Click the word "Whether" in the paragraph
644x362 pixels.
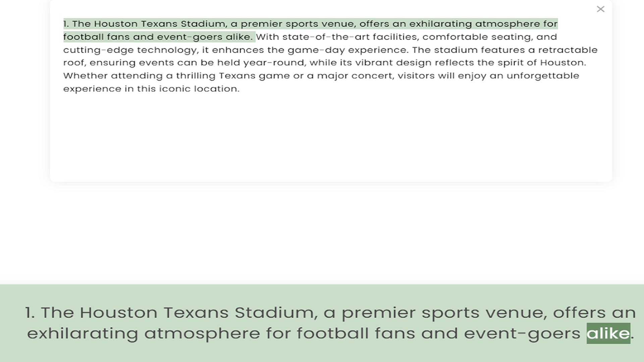pyautogui.click(x=85, y=76)
